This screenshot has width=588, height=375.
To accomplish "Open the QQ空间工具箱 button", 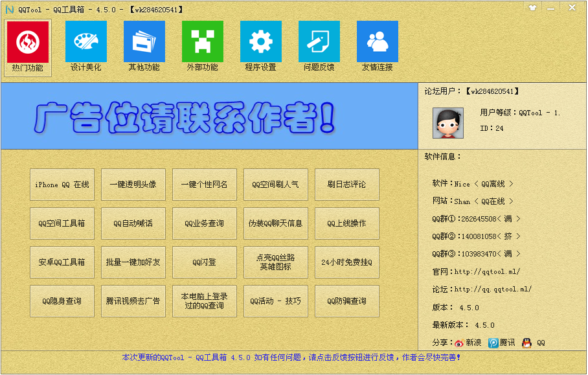I will point(62,223).
